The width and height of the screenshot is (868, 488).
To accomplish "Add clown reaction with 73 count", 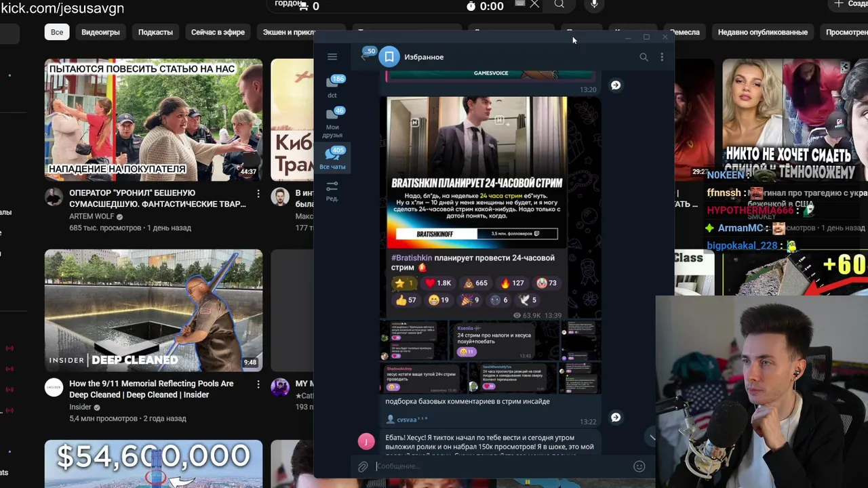I will [546, 283].
